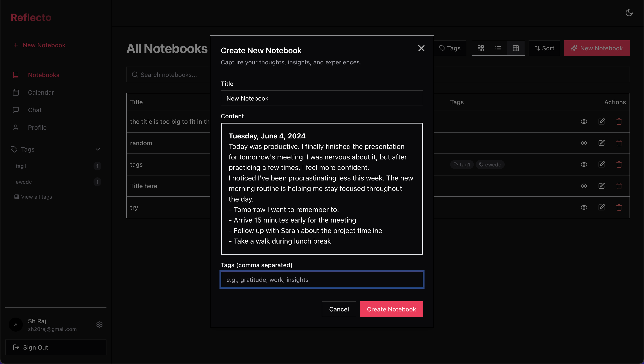Open Chat from the sidebar
The height and width of the screenshot is (364, 644).
pos(35,110)
